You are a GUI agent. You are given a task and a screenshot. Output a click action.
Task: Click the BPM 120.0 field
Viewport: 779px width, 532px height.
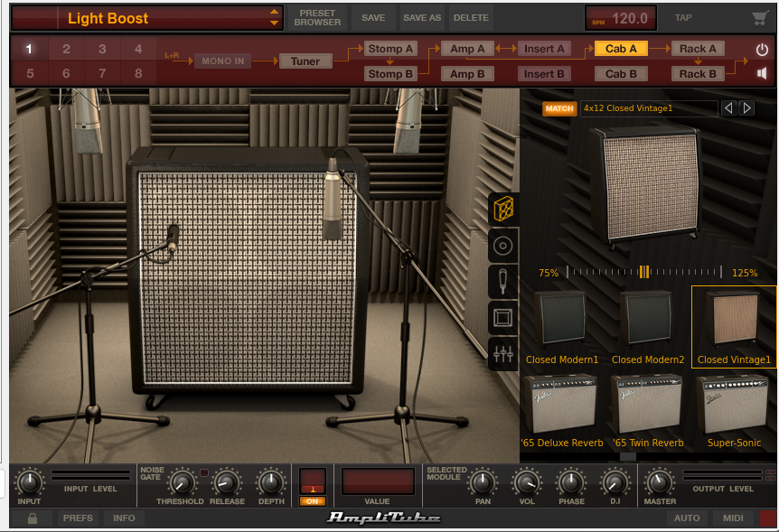click(x=621, y=18)
